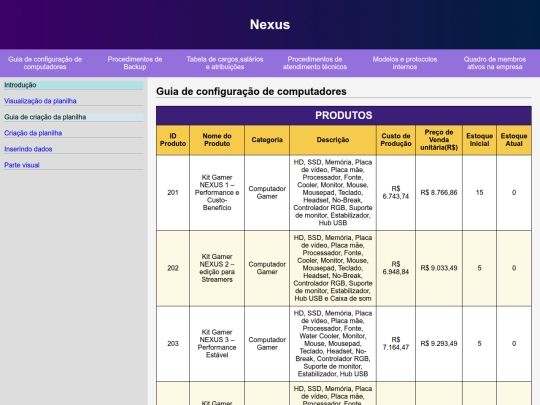Select Guia de criação da planilha
Screen dimensions: 540x405
(x=73, y=117)
